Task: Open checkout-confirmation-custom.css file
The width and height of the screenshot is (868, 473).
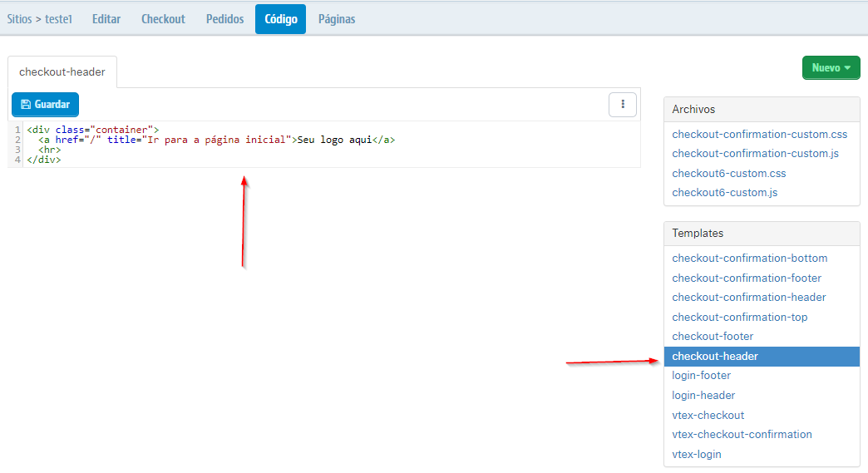Action: (x=759, y=135)
